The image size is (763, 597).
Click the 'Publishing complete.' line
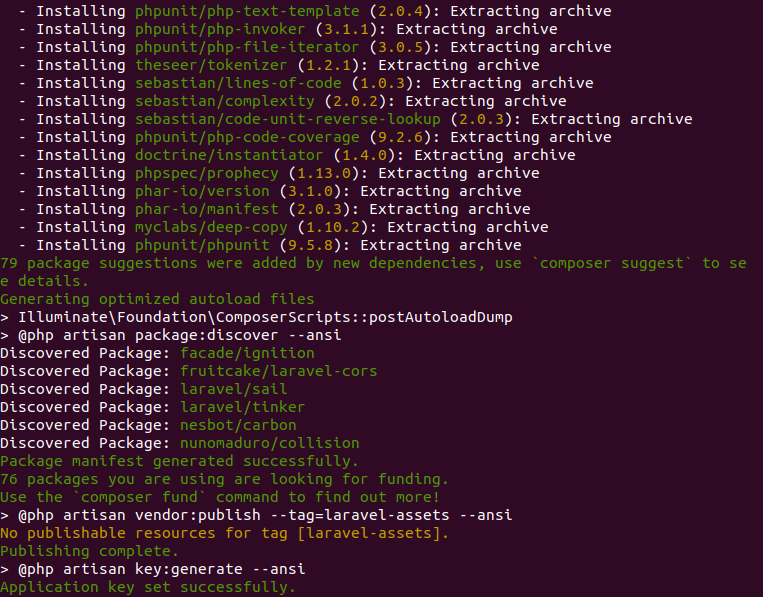pyautogui.click(x=90, y=551)
